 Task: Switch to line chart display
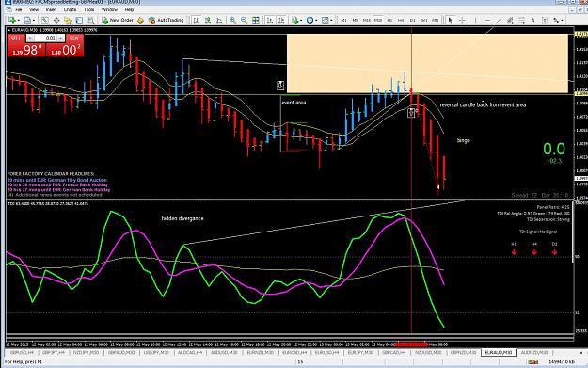click(x=219, y=20)
